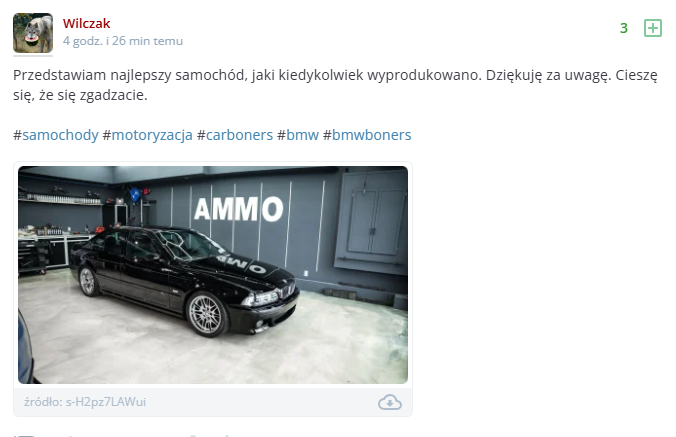Upvote the post with the green plus icon
The height and width of the screenshot is (437, 676).
[653, 28]
